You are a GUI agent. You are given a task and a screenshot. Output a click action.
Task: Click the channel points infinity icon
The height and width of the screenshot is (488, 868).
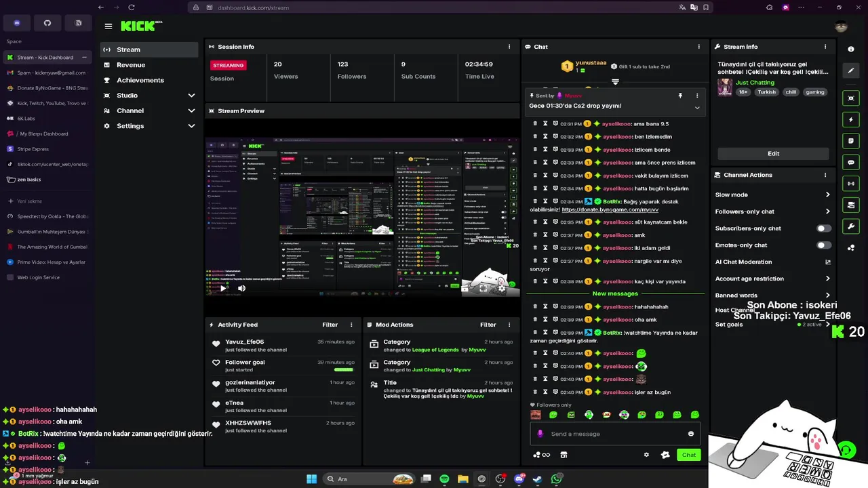pos(542,455)
